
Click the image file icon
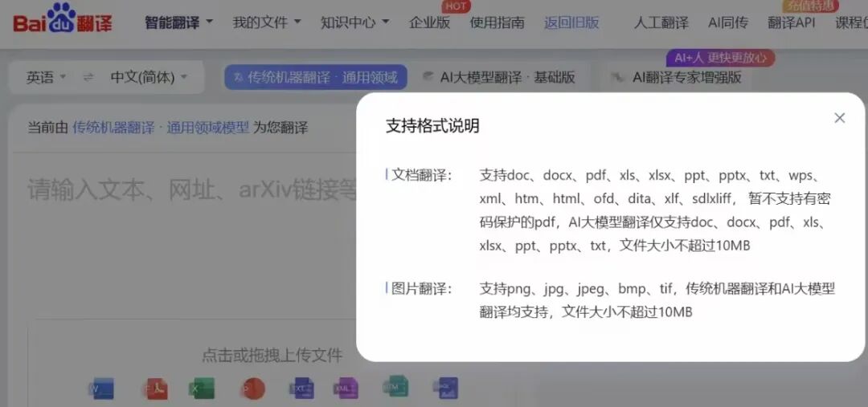point(445,389)
